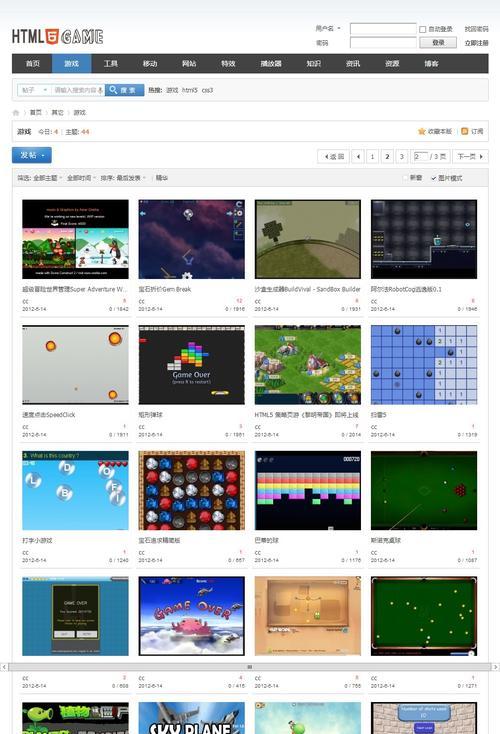Click the star icon to favorite this board
Screen dimensions: 500x734
coord(421,132)
